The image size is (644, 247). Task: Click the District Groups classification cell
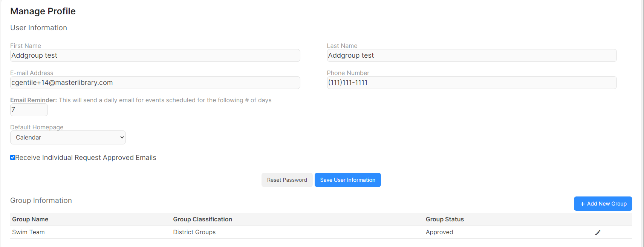pyautogui.click(x=194, y=232)
